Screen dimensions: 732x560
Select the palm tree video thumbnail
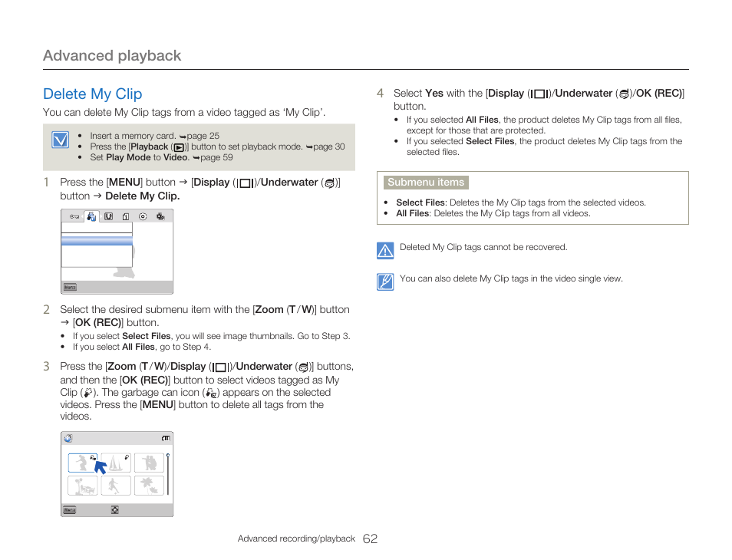pyautogui.click(x=149, y=486)
